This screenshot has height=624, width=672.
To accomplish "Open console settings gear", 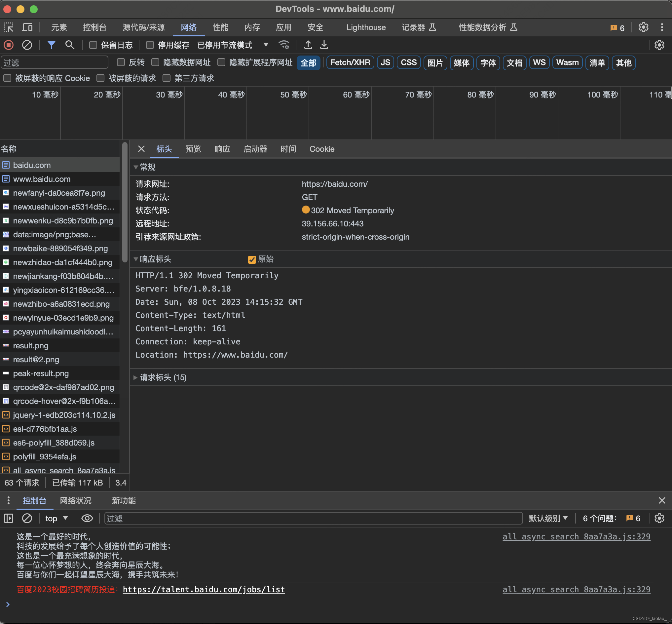I will 659,518.
